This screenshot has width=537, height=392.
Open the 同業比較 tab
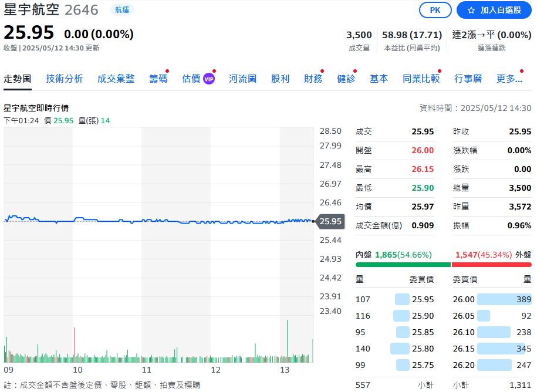421,79
